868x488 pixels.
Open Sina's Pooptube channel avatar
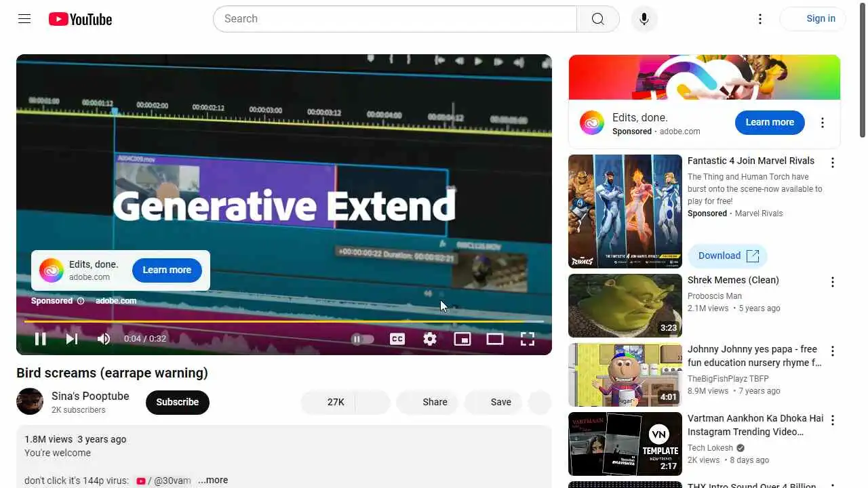coord(30,401)
